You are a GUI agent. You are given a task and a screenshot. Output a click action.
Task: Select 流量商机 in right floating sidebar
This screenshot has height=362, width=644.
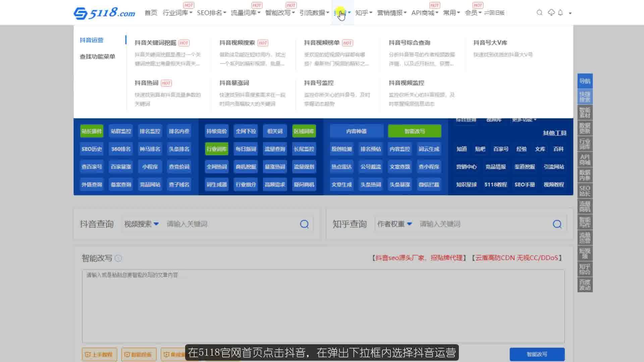pos(585,206)
